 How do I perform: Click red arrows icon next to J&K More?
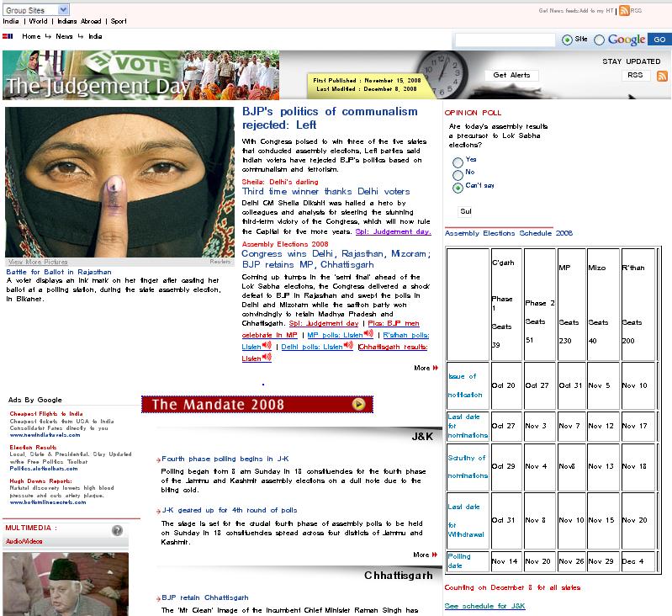[x=435, y=555]
